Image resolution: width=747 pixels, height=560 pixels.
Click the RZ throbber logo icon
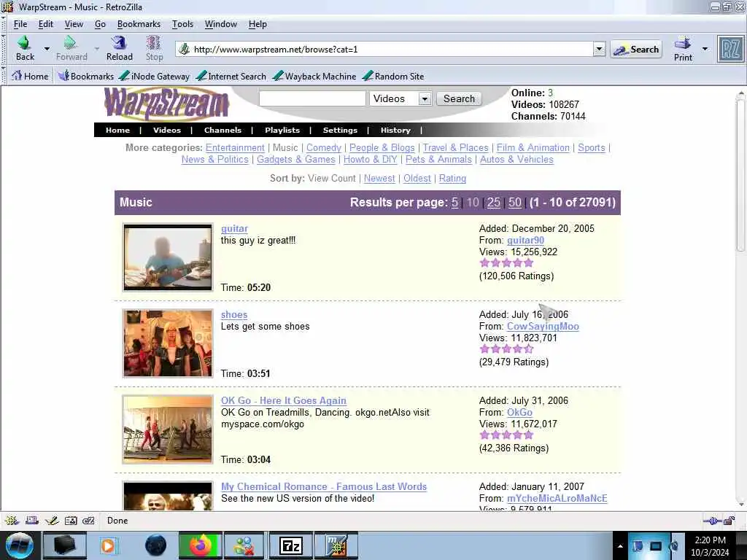(730, 49)
